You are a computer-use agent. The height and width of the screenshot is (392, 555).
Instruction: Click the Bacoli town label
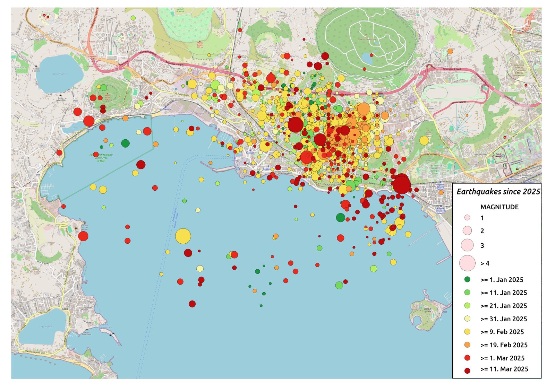click(65, 308)
